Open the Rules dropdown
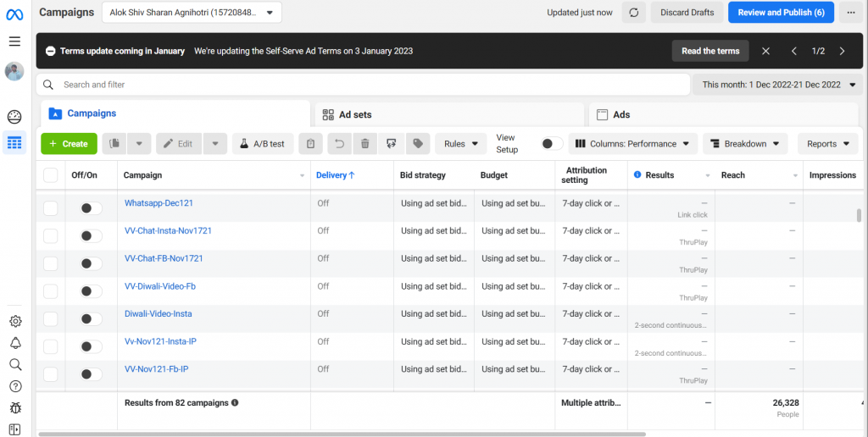The height and width of the screenshot is (437, 868). click(460, 144)
